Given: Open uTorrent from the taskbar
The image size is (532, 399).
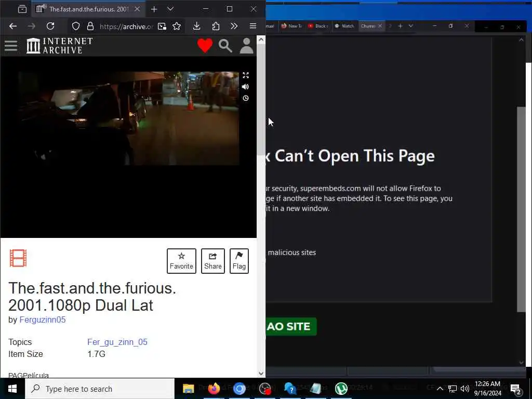Looking at the screenshot, I should [x=341, y=389].
